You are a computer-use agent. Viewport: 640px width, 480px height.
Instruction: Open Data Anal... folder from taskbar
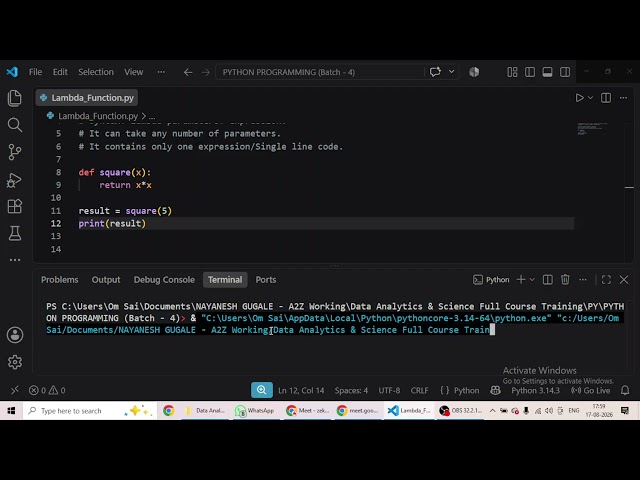pos(205,411)
